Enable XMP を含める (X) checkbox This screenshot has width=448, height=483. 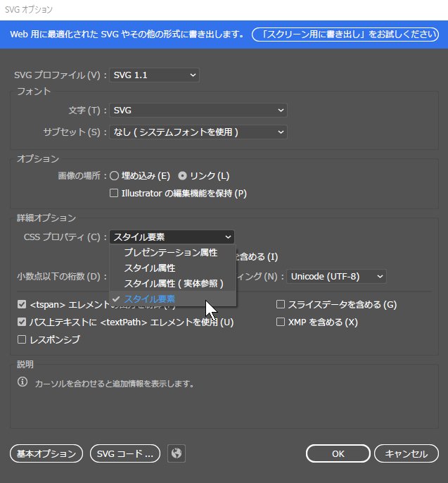tap(281, 322)
